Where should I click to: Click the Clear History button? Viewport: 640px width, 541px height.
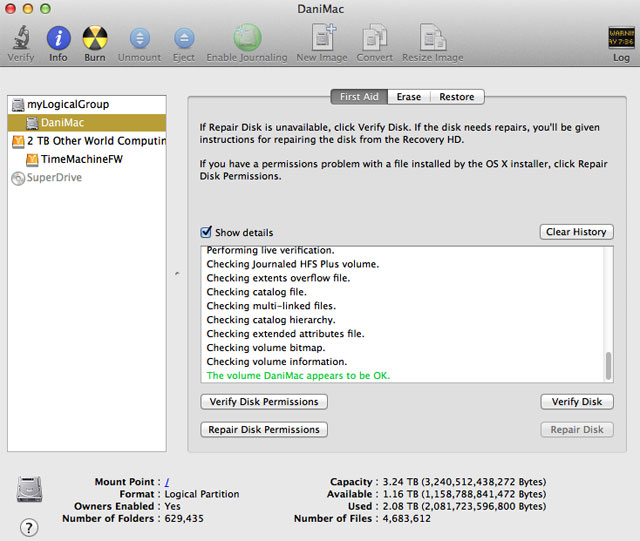coord(576,232)
